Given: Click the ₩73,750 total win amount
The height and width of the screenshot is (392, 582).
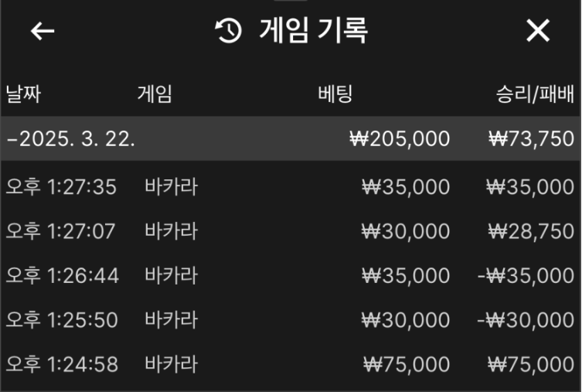Looking at the screenshot, I should (x=532, y=139).
